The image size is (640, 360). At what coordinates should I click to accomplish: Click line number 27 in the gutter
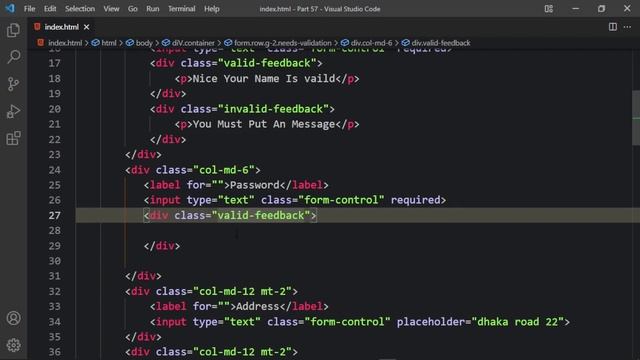55,216
